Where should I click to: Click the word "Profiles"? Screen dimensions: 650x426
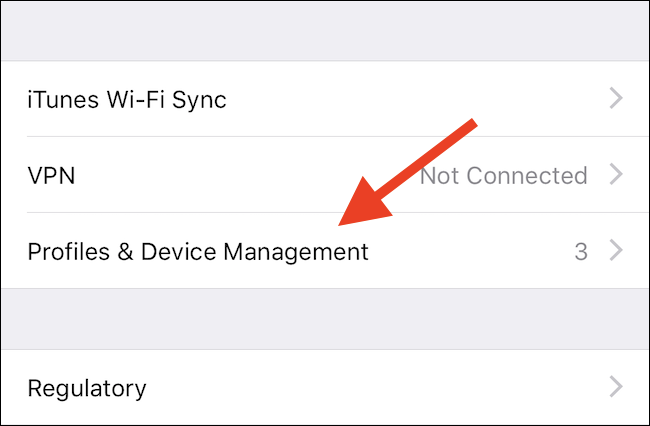66,251
